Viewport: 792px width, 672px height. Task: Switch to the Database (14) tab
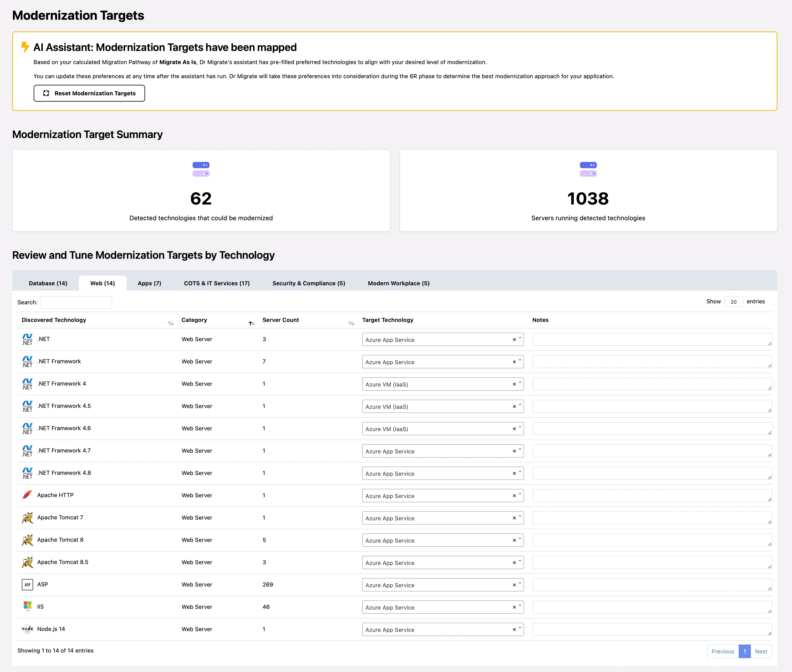coord(48,283)
